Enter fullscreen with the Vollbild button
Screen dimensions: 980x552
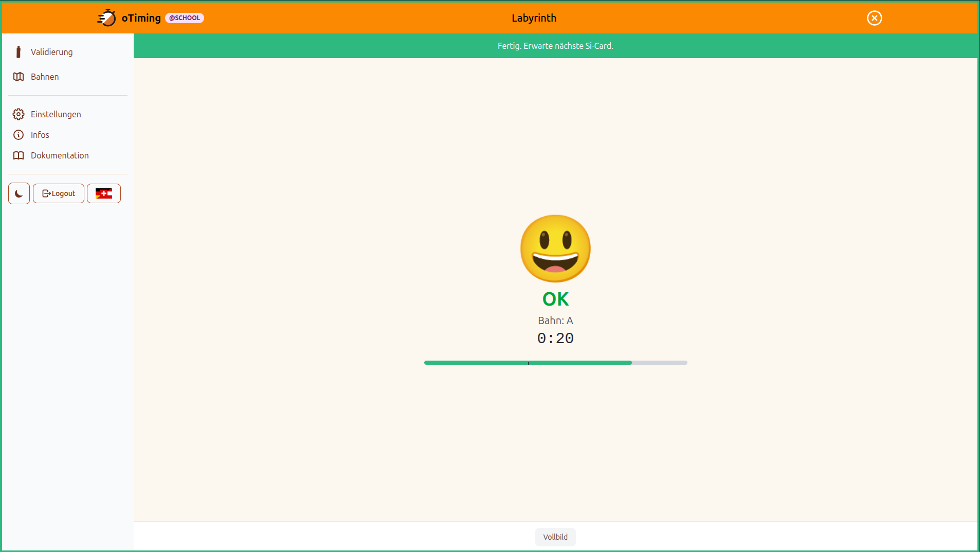555,537
